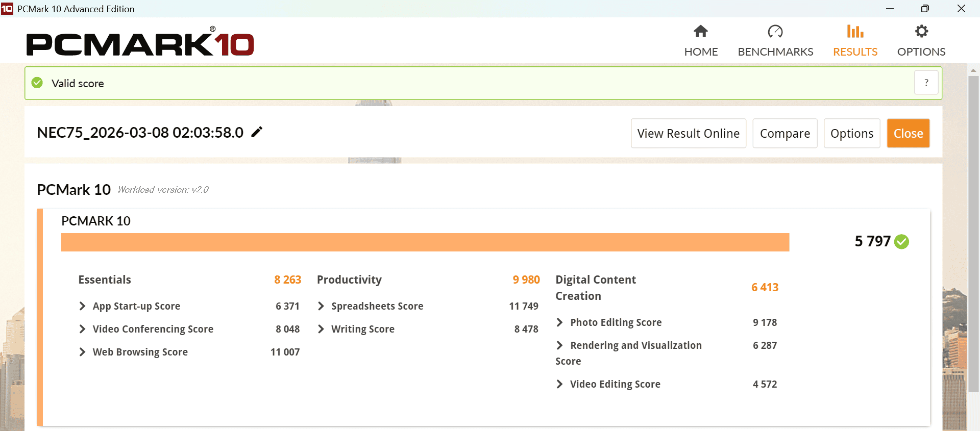Image resolution: width=980 pixels, height=431 pixels.
Task: Open Benchmarks via the gauge icon
Action: click(775, 32)
